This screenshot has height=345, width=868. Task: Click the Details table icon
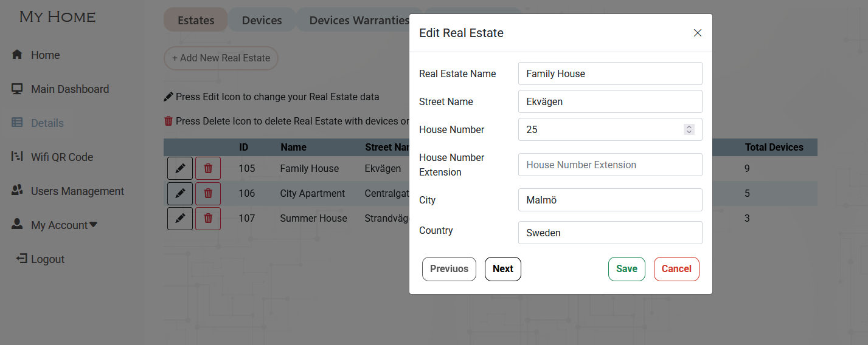pyautogui.click(x=17, y=123)
